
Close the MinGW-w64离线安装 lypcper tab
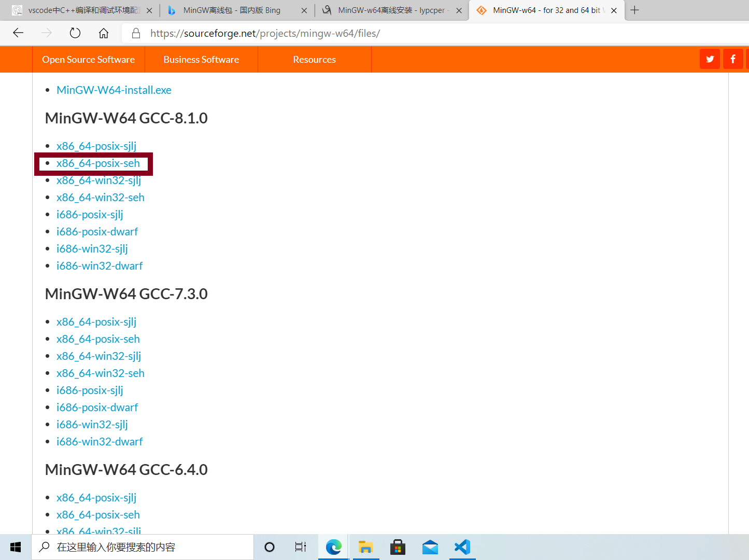pos(459,10)
